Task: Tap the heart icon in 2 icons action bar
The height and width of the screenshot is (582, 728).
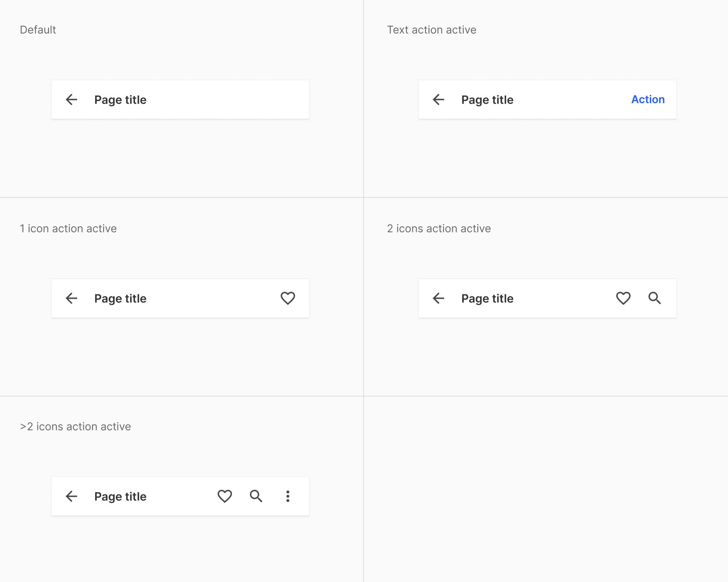Action: 623,298
